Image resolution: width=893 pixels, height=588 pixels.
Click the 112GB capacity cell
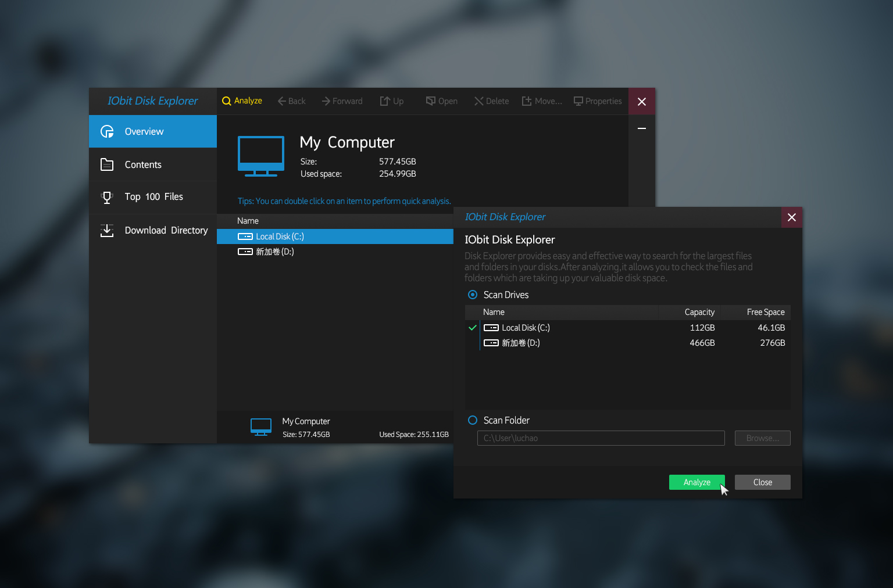702,328
